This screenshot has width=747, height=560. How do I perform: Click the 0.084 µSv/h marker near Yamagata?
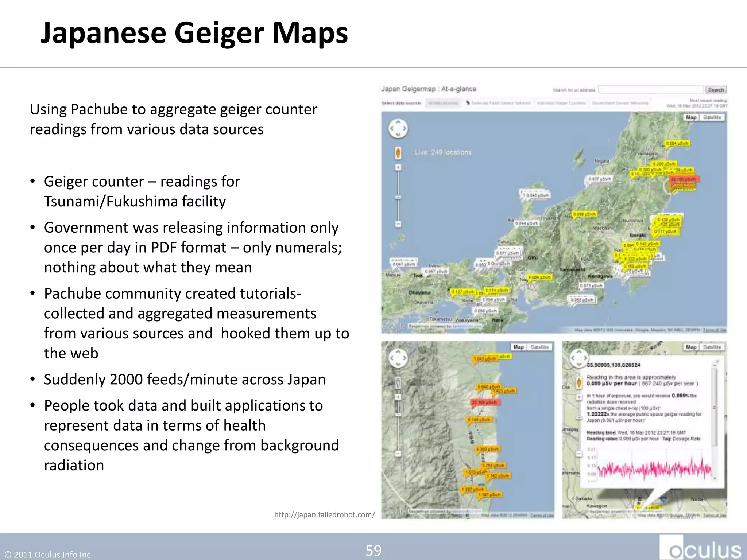(x=677, y=144)
